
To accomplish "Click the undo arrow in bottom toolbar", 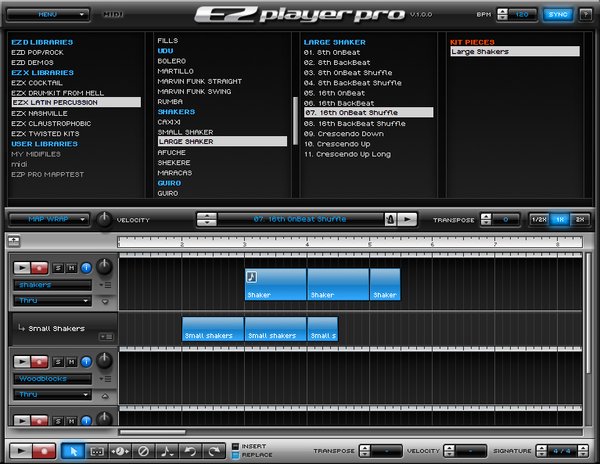I will (x=190, y=452).
